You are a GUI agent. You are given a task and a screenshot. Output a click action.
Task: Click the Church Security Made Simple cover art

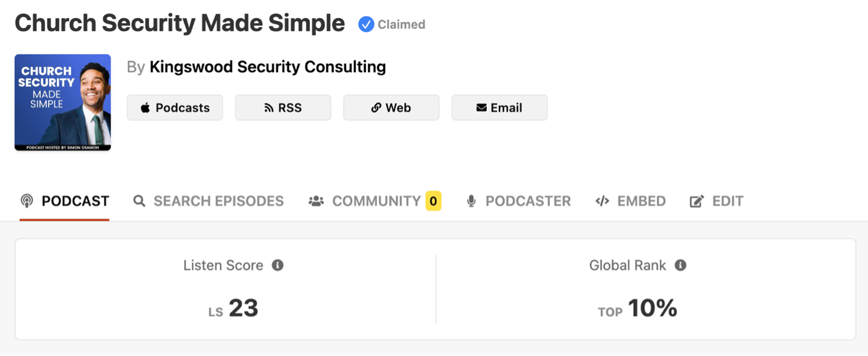click(x=63, y=103)
